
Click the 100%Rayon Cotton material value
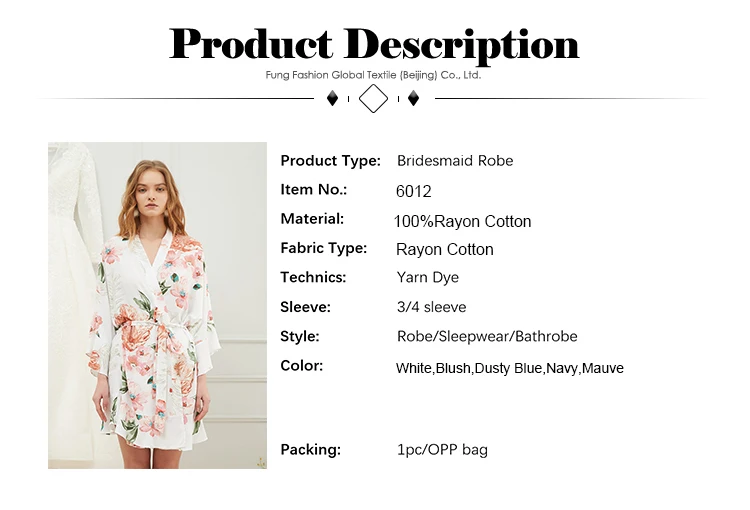[x=462, y=221]
